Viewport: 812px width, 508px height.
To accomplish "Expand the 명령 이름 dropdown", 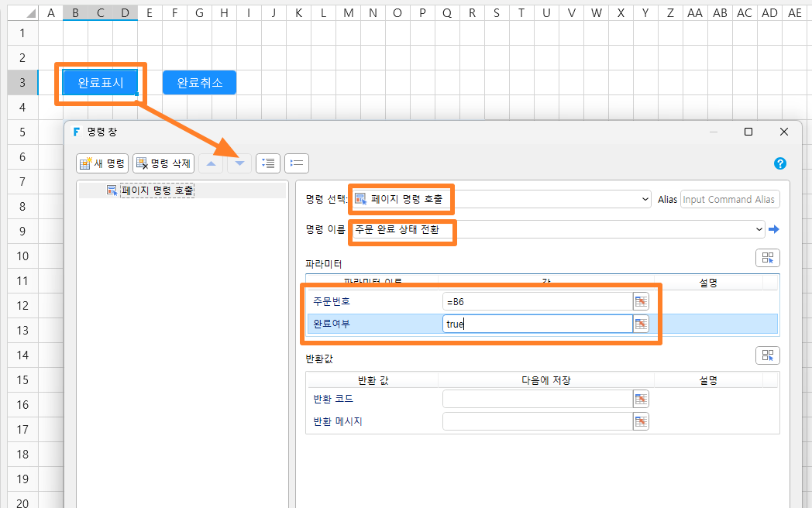I will (x=759, y=229).
